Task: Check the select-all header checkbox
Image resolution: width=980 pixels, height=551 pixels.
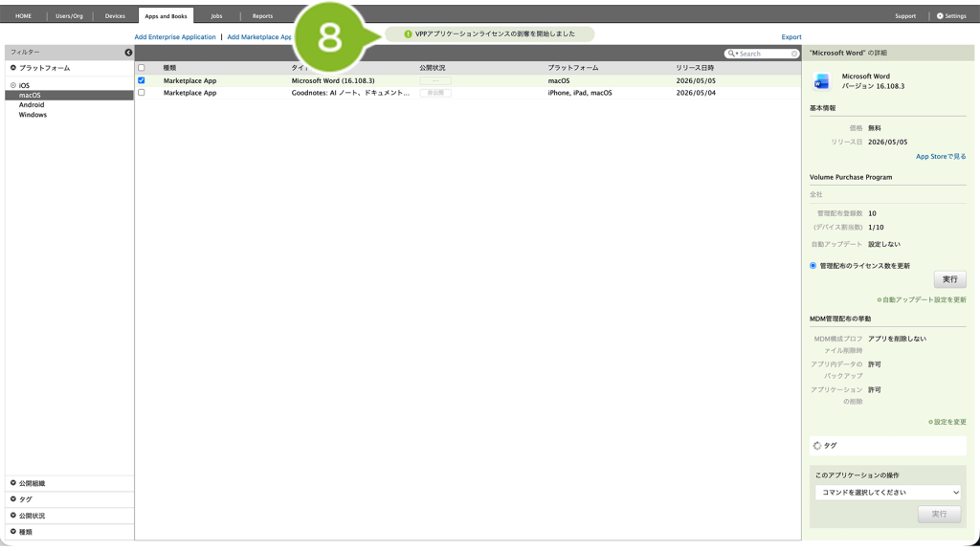Action: tap(142, 68)
